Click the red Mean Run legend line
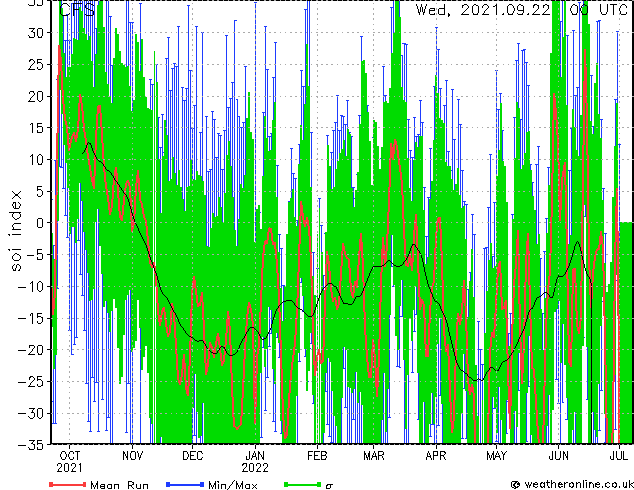The image size is (634, 490). pos(68,484)
